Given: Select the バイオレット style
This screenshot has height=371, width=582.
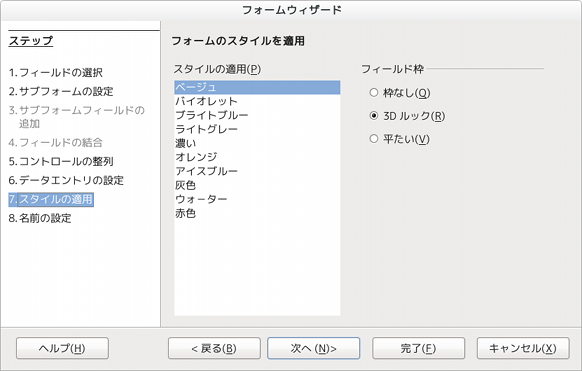Looking at the screenshot, I should click(x=257, y=101).
